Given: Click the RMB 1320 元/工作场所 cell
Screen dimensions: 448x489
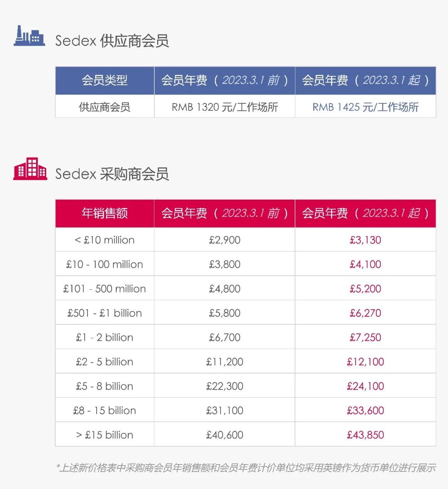Looking at the screenshot, I should [224, 107].
